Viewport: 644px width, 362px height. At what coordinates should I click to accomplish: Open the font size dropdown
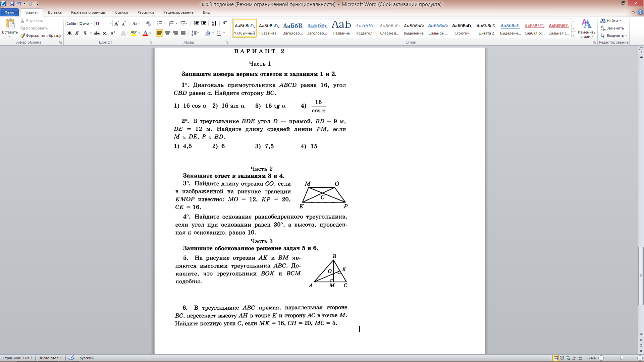pyautogui.click(x=110, y=23)
